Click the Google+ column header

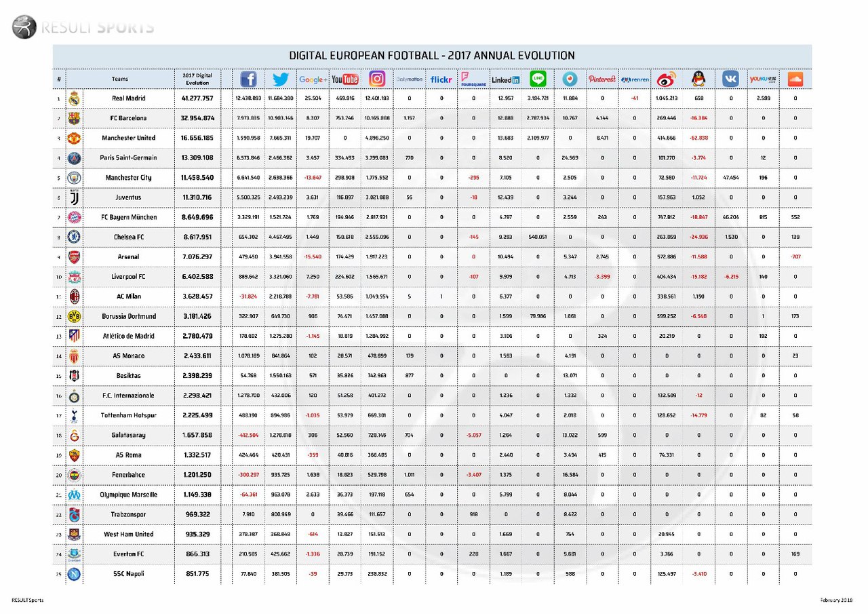313,79
